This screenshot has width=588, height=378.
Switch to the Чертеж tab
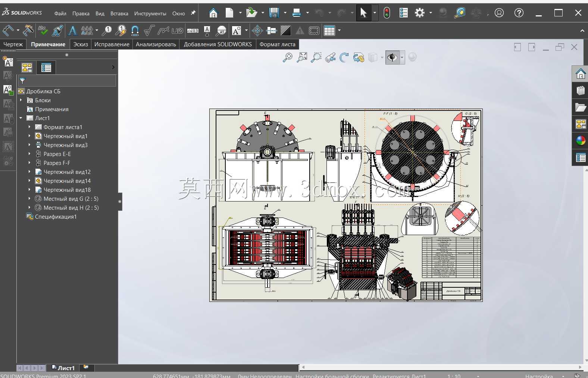(x=13, y=44)
